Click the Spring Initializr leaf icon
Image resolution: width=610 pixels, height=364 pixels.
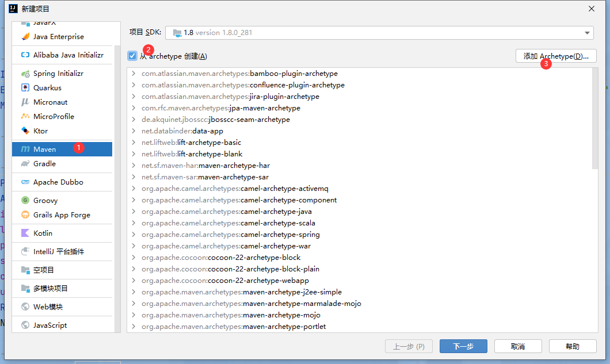(x=25, y=74)
